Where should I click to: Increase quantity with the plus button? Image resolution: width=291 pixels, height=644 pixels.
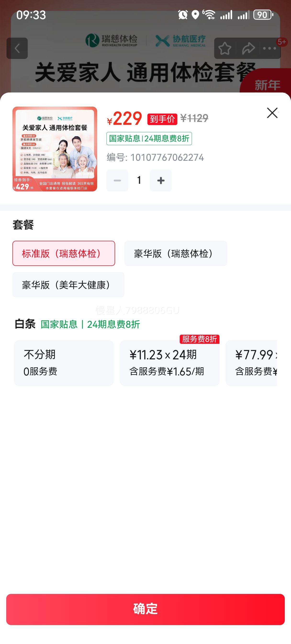(161, 180)
